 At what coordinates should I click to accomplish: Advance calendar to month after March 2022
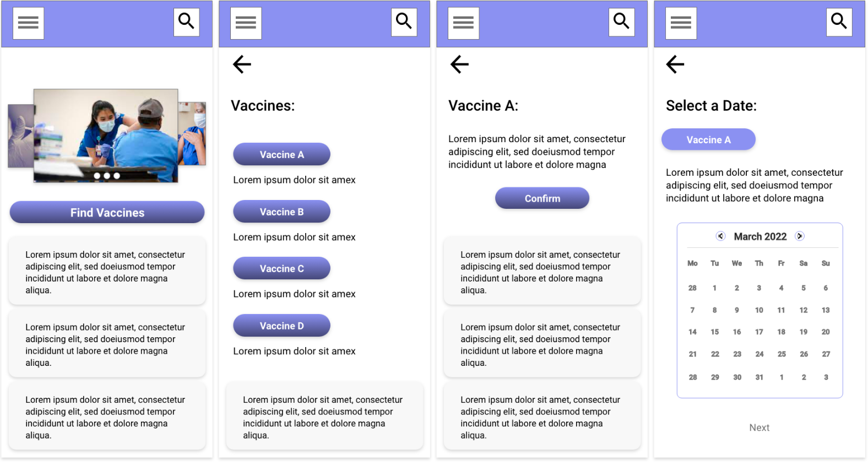click(x=800, y=236)
